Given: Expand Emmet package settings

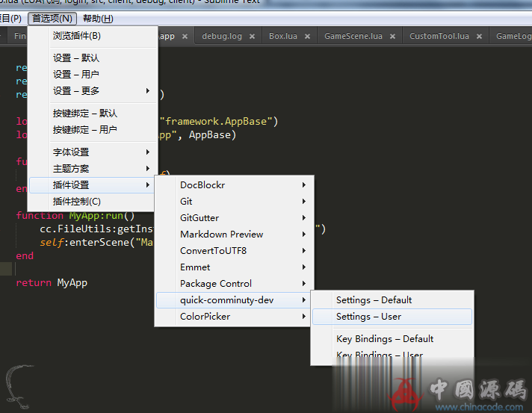Looking at the screenshot, I should click(234, 267).
